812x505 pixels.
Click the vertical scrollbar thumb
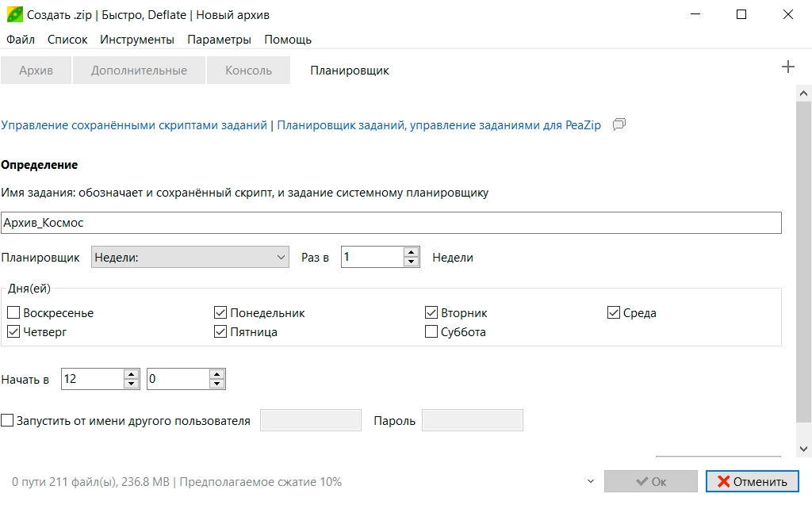[x=803, y=262]
